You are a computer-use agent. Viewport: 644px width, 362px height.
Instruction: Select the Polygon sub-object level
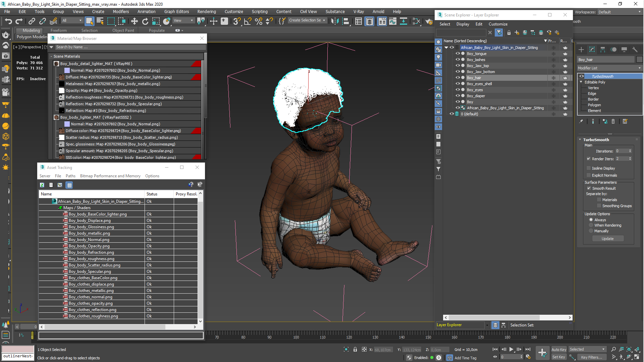click(594, 105)
